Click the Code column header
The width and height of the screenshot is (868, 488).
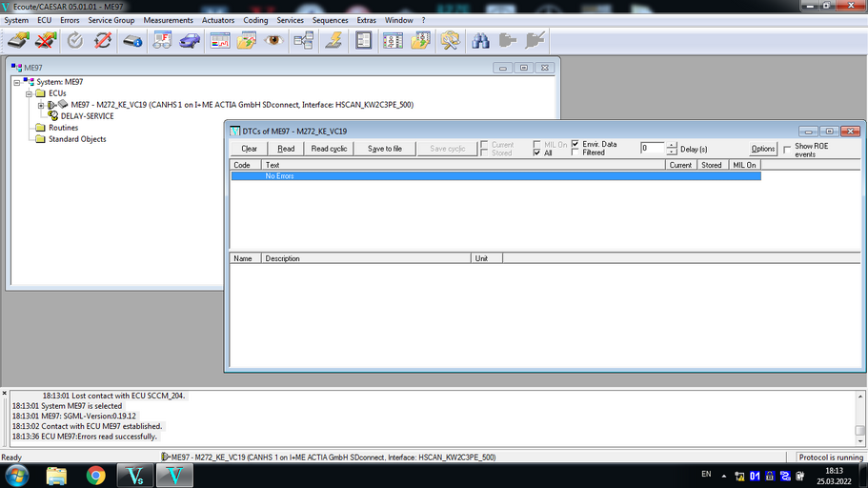(x=246, y=165)
